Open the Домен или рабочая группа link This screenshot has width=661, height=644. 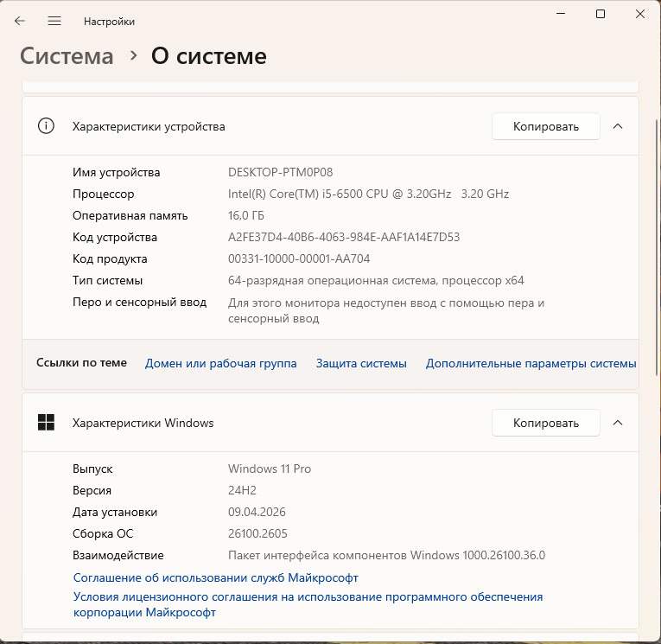point(220,364)
